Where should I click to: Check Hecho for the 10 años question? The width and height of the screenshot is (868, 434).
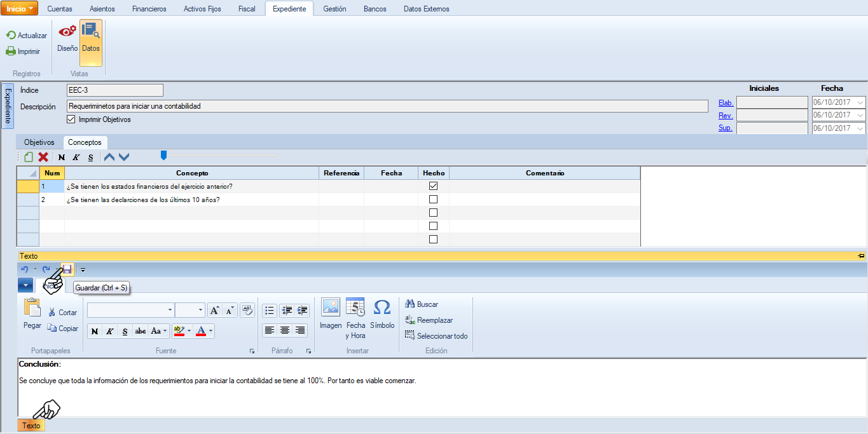[x=433, y=200]
